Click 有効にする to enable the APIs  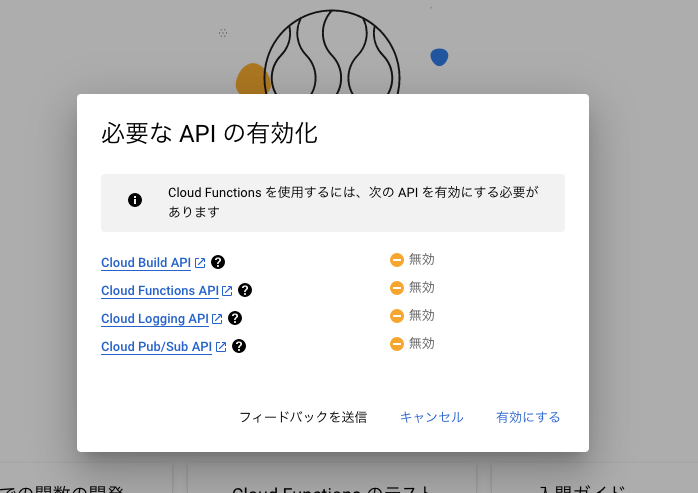[x=528, y=417]
